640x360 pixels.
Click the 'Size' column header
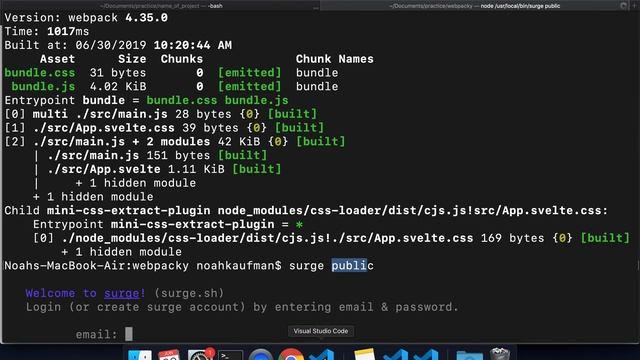click(132, 59)
